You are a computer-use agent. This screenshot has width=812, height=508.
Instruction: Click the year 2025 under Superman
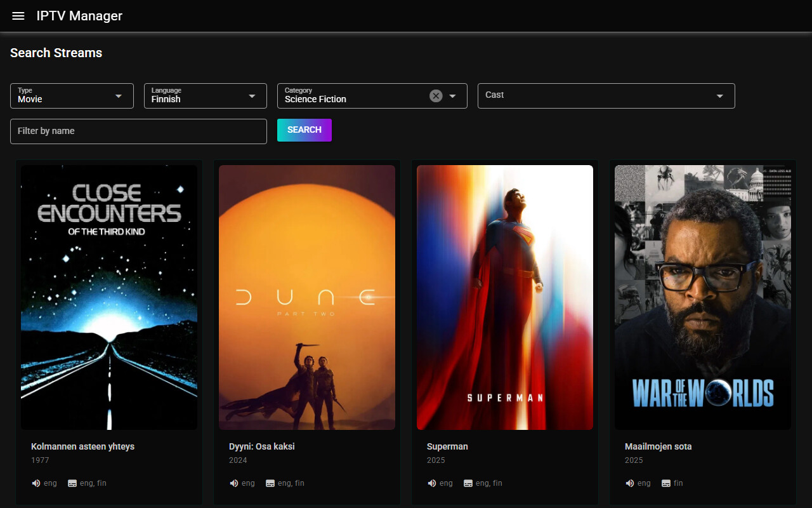(x=436, y=460)
